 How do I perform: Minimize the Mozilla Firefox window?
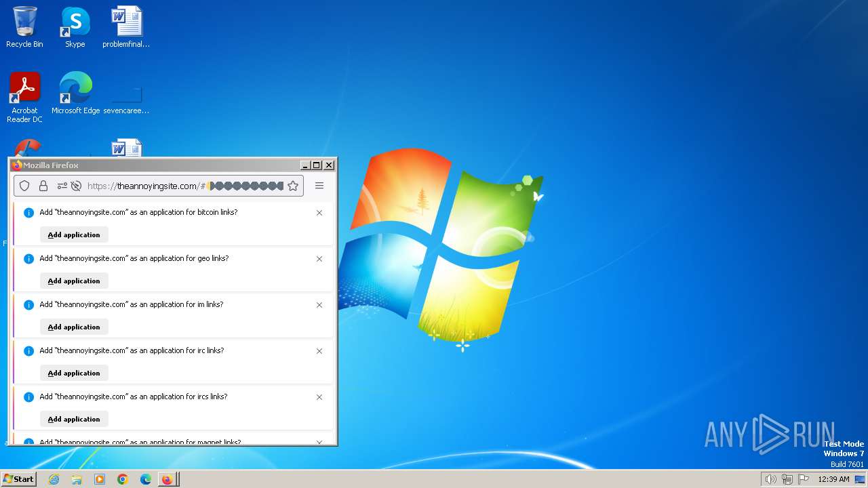pos(305,165)
